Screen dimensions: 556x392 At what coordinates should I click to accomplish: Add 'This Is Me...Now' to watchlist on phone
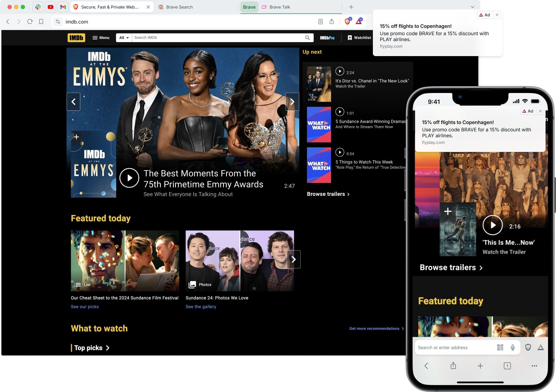(x=448, y=212)
